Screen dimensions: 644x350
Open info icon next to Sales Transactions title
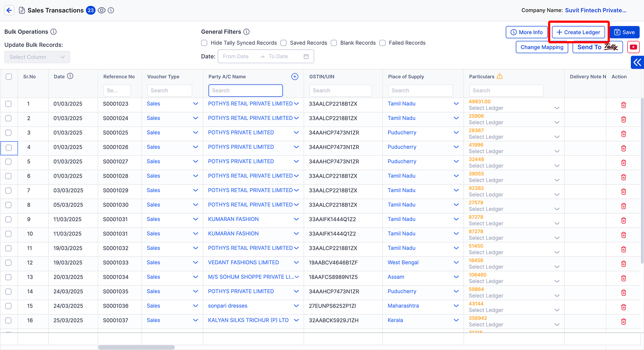111,10
